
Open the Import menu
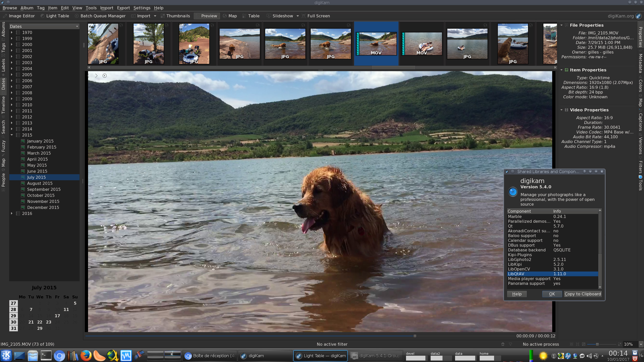click(106, 8)
